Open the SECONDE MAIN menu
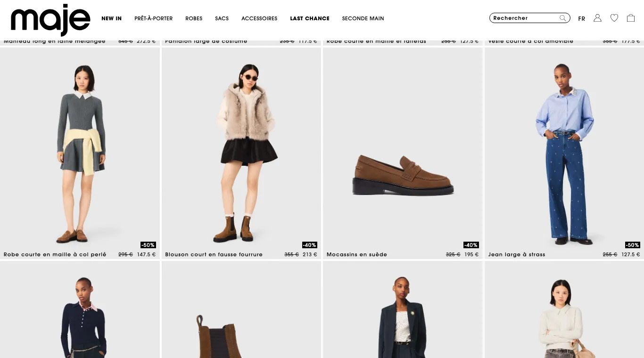This screenshot has width=644, height=358. pos(363,18)
